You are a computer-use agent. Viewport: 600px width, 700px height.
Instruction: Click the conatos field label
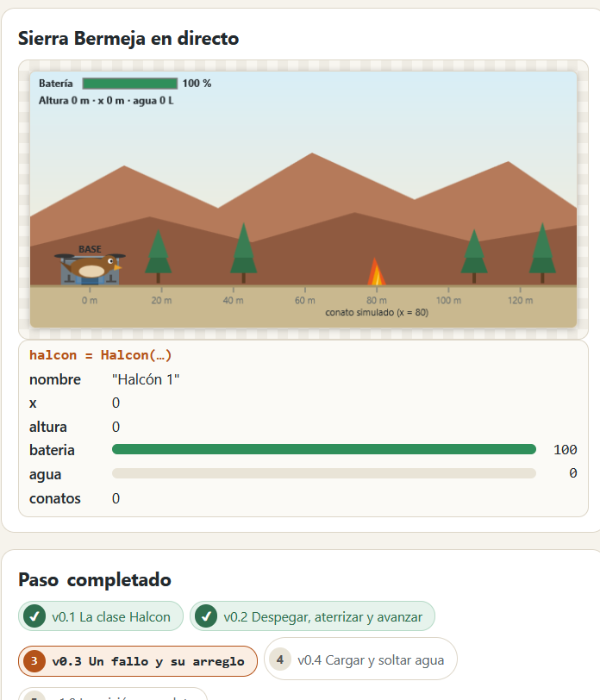tap(55, 498)
